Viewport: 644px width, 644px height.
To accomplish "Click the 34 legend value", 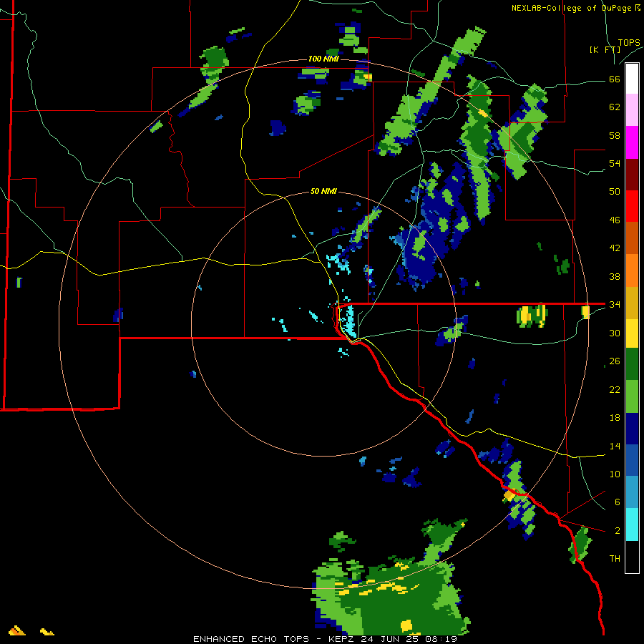I will click(615, 305).
